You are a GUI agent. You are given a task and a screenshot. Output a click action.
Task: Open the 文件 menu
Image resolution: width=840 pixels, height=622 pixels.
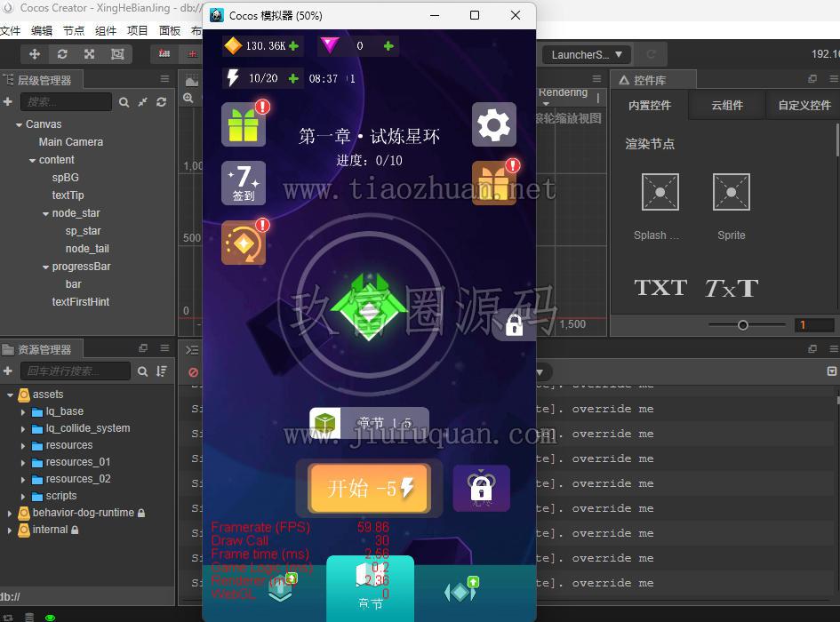pos(10,30)
